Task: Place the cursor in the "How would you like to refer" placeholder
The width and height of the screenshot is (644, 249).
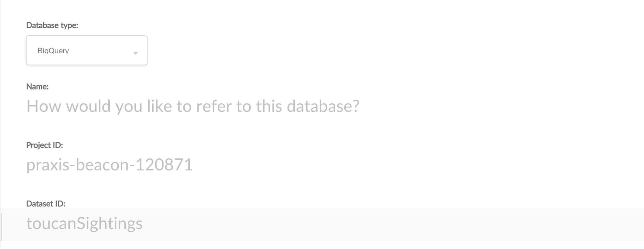Action: [x=193, y=106]
